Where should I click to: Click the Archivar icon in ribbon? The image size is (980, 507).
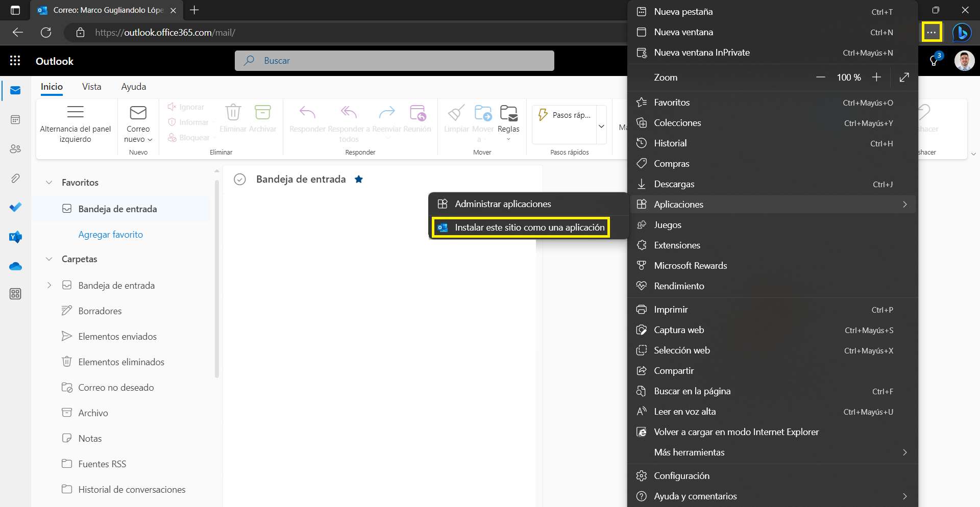pyautogui.click(x=262, y=112)
